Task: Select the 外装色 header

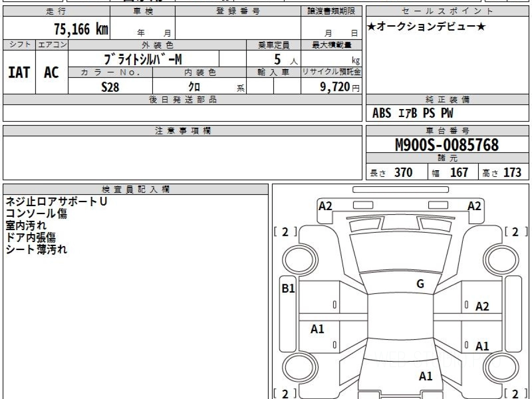Action: point(157,45)
